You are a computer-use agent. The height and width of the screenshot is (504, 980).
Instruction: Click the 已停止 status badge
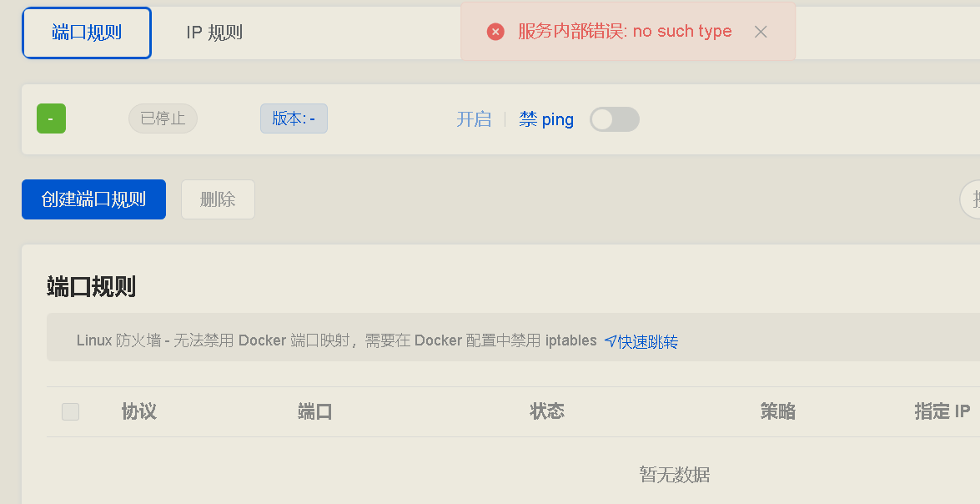pyautogui.click(x=163, y=118)
